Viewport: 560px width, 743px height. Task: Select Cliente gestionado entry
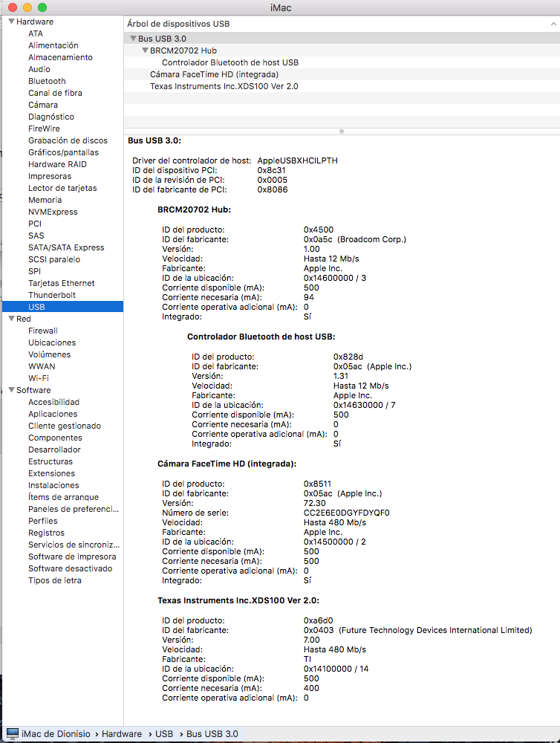pyautogui.click(x=65, y=426)
